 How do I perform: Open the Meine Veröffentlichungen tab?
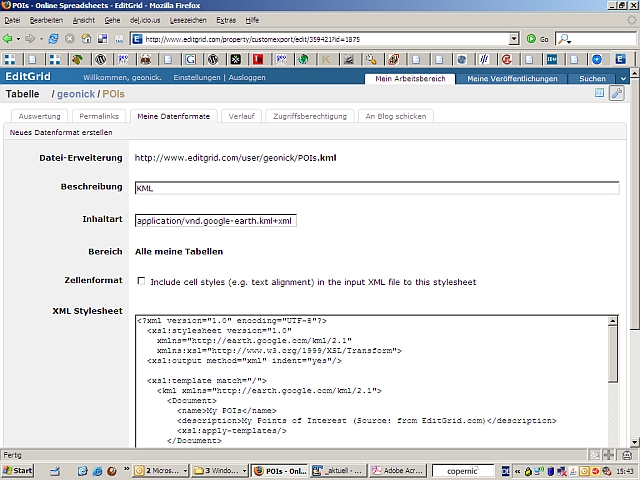[511, 78]
